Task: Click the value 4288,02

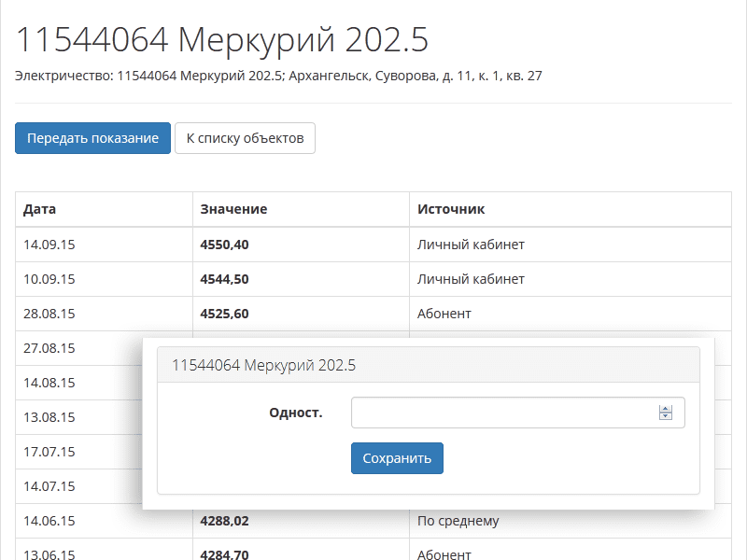Action: [224, 521]
